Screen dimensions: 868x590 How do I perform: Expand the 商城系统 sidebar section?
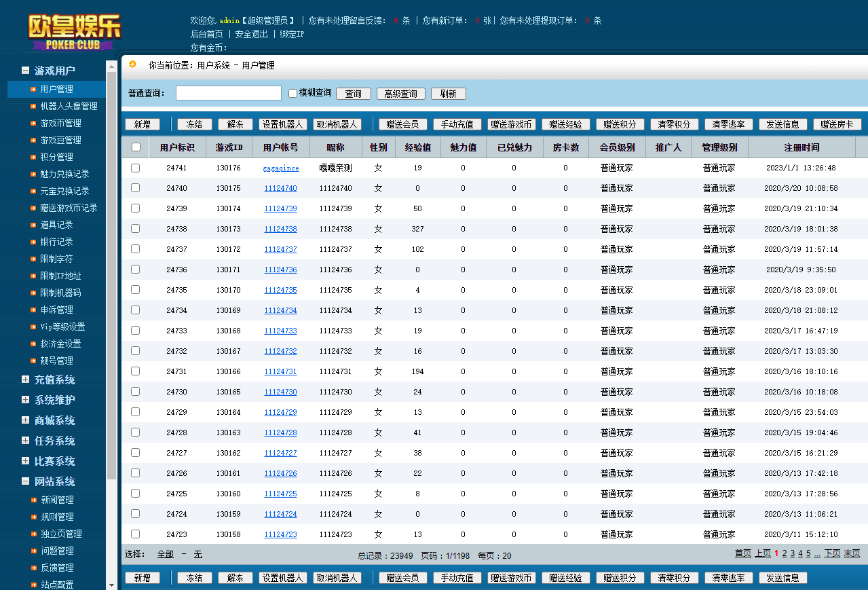(25, 420)
